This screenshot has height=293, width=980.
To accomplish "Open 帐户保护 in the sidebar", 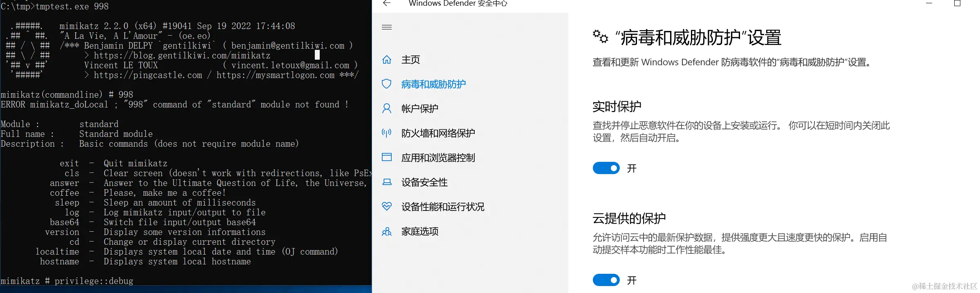I will click(419, 109).
